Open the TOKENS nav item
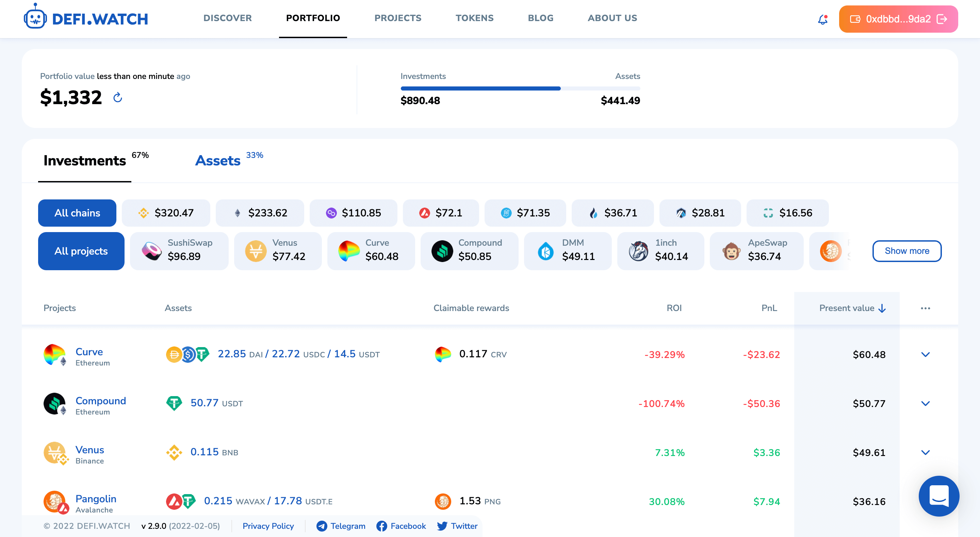The image size is (980, 537). point(474,18)
